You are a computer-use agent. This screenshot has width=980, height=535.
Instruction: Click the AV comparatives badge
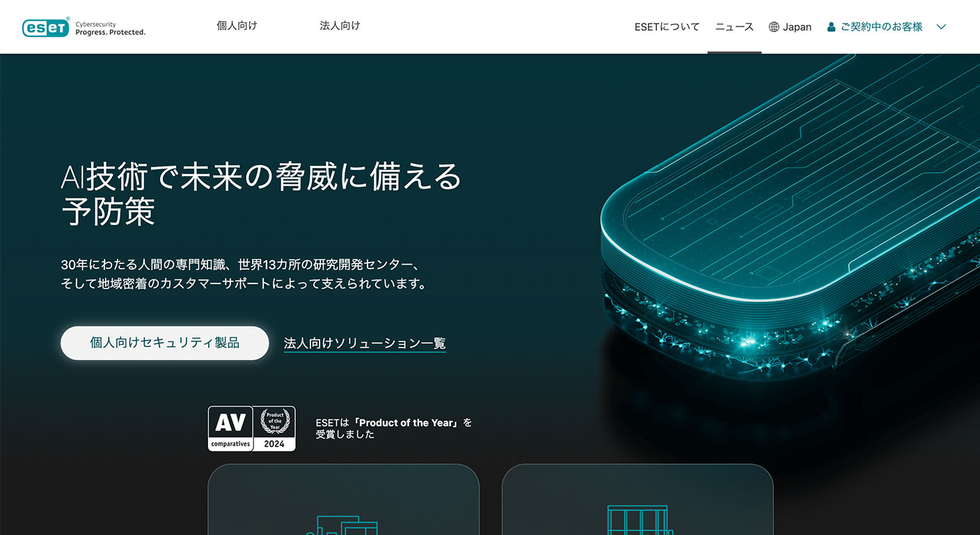tap(230, 428)
